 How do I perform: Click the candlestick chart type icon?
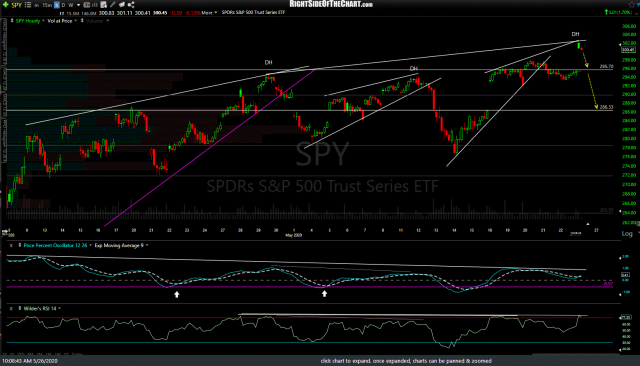87,5
